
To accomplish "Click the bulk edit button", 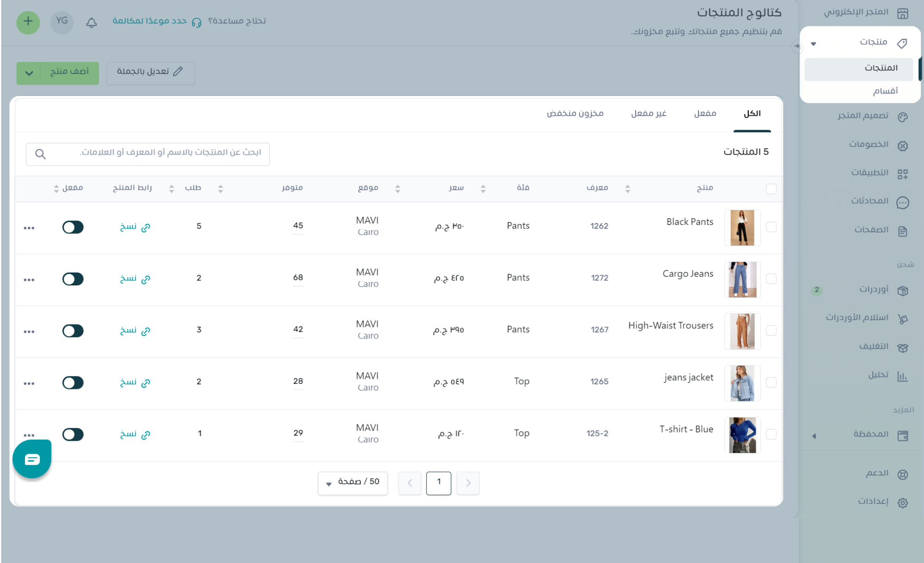I will [x=151, y=73].
